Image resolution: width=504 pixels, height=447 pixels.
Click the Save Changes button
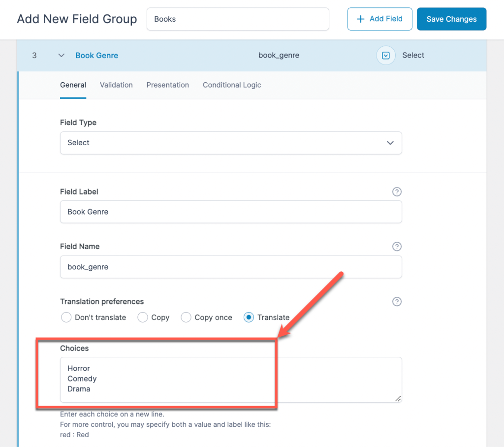pos(451,19)
